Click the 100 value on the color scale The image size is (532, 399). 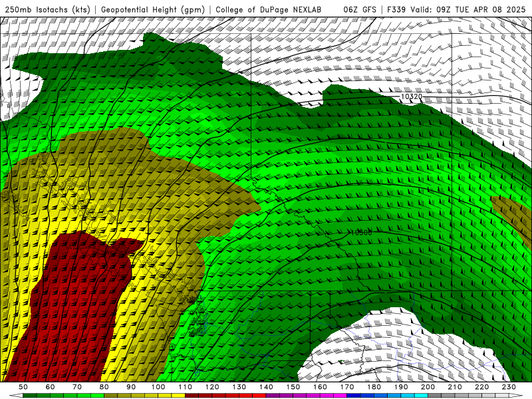[x=158, y=387]
